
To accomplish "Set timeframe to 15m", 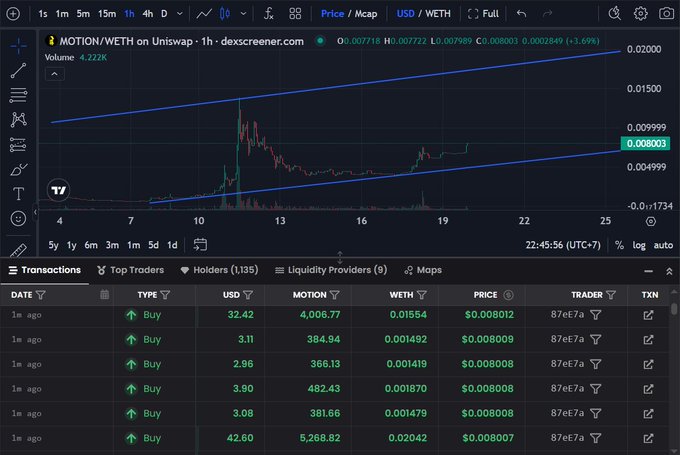I will 107,14.
